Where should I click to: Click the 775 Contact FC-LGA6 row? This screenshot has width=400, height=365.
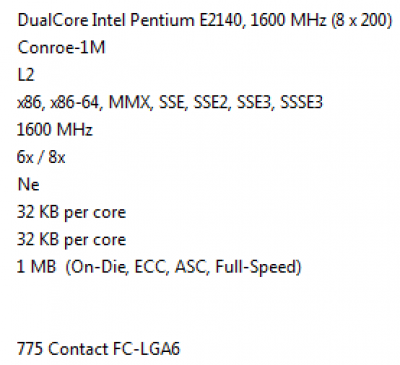click(x=98, y=349)
